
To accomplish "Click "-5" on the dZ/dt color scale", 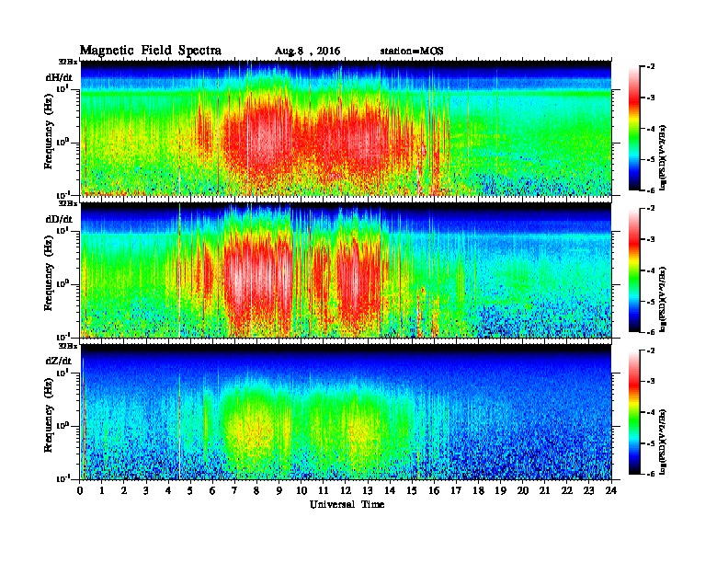I will [651, 443].
